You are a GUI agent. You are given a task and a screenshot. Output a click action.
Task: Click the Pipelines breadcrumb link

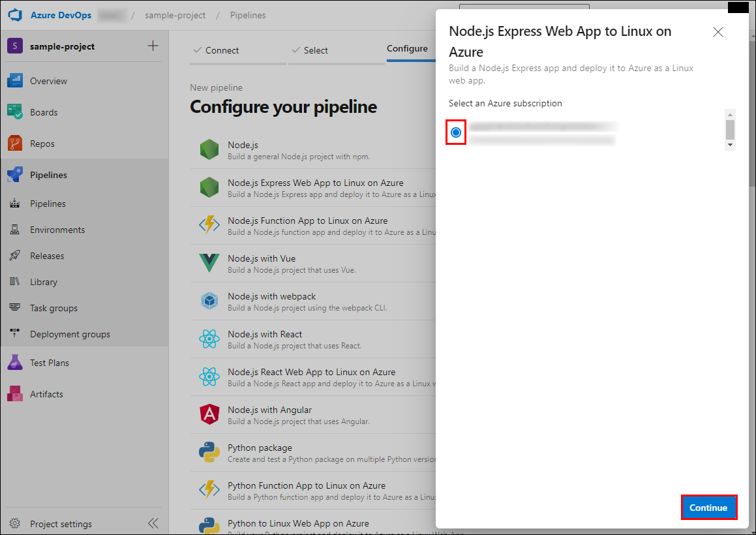tap(248, 15)
